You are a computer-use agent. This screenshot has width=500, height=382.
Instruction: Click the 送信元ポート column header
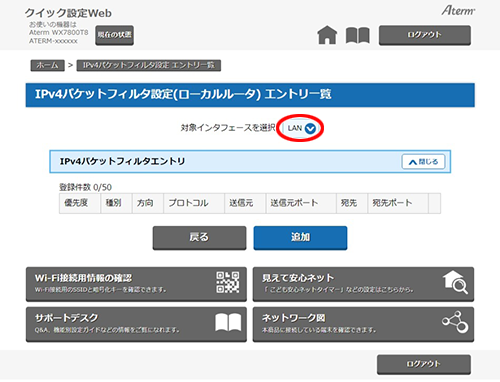tap(301, 203)
